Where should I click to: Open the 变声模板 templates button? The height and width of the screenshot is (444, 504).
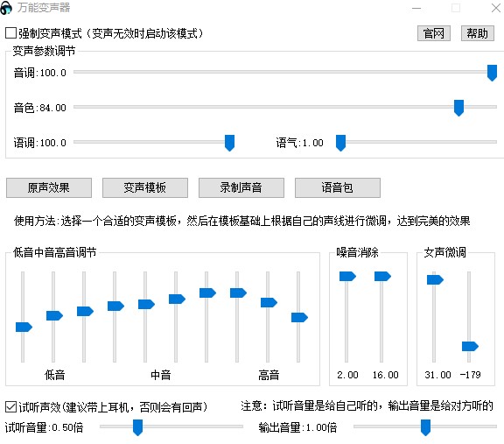coord(145,187)
